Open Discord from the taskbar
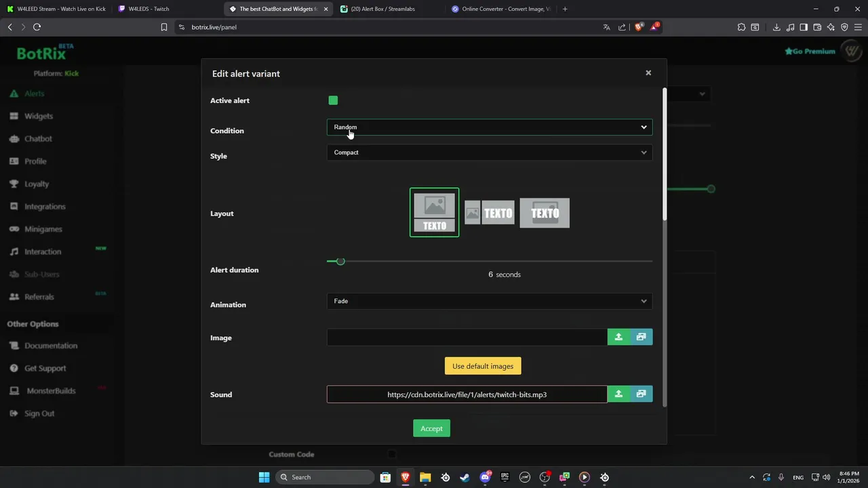 (485, 477)
